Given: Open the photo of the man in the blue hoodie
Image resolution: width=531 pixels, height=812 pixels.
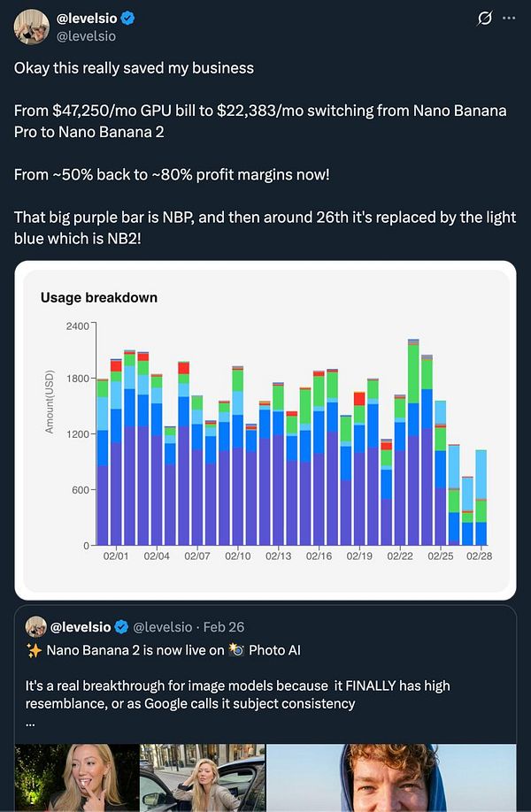Looking at the screenshot, I should (394, 778).
